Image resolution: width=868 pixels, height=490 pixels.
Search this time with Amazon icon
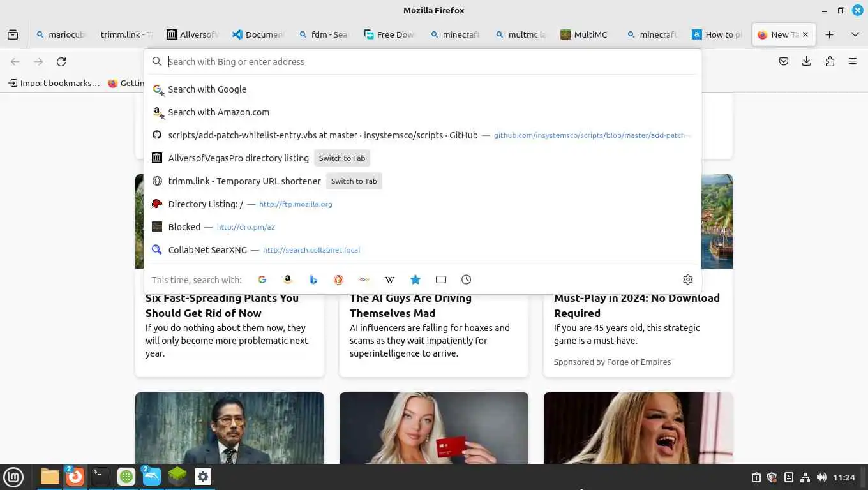coord(288,279)
